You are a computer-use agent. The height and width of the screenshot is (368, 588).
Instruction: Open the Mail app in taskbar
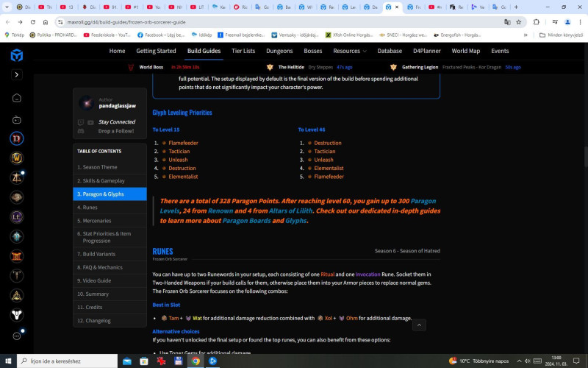pos(127,361)
